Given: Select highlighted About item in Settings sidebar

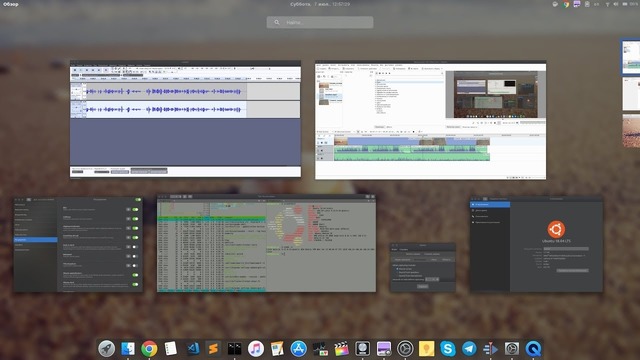Looking at the screenshot, I should click(490, 204).
